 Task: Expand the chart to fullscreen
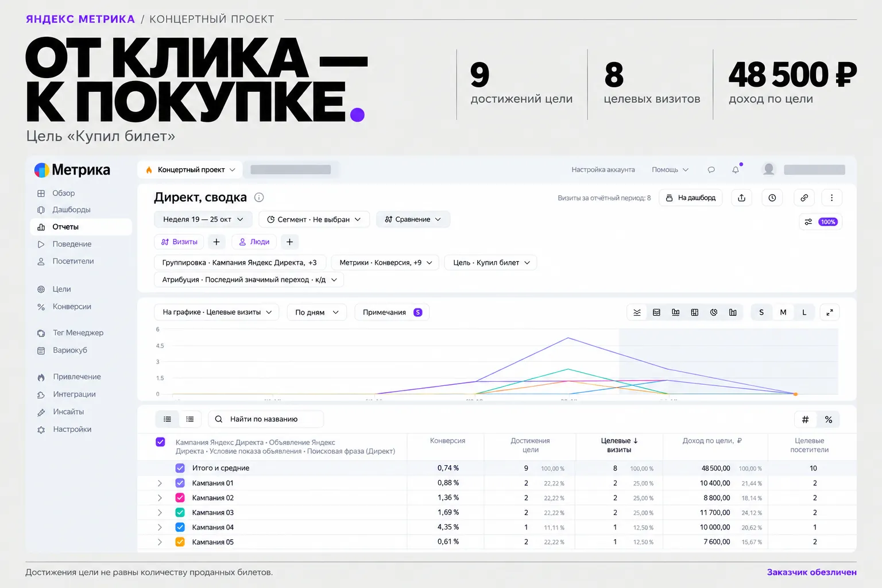click(830, 312)
